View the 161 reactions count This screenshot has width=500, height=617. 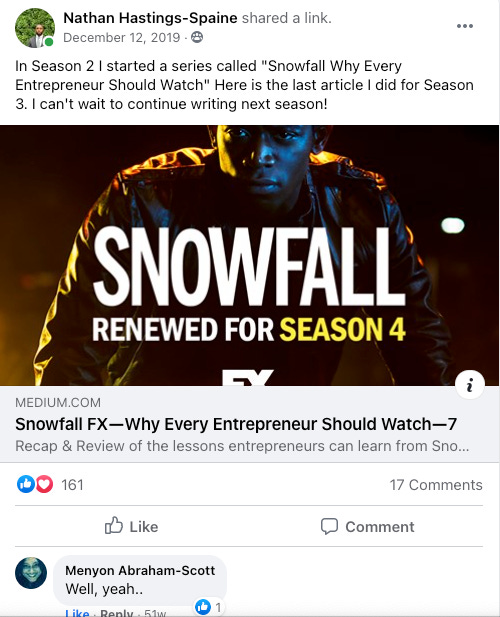point(72,485)
